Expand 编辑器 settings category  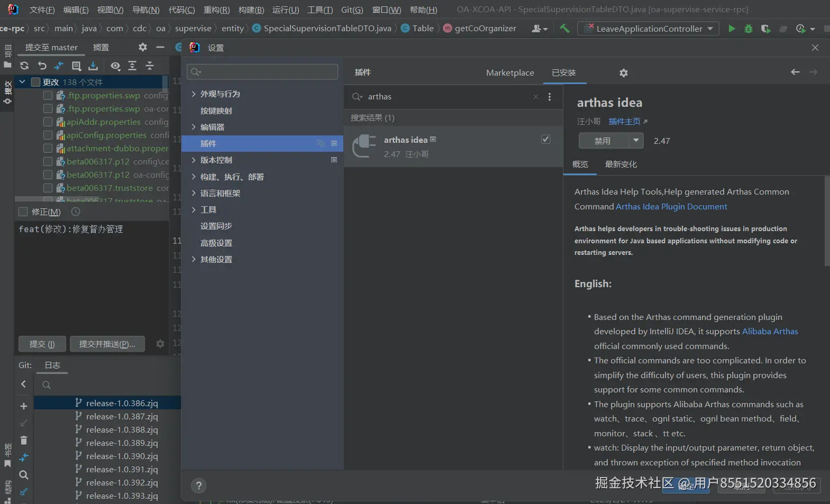[x=194, y=127]
